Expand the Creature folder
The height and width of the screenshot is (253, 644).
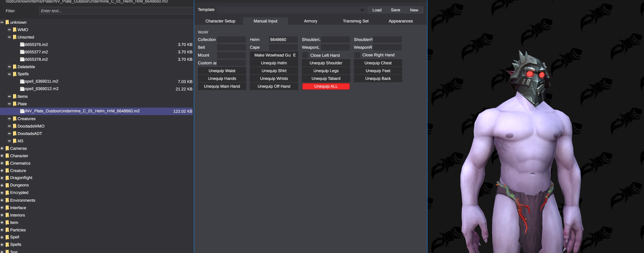(2, 171)
